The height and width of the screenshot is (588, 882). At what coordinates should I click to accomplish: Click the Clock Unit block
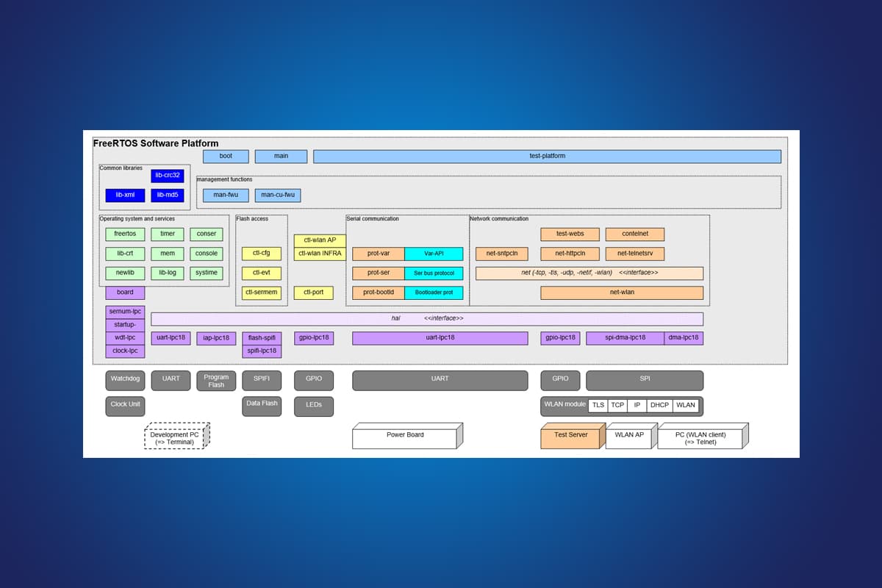125,406
